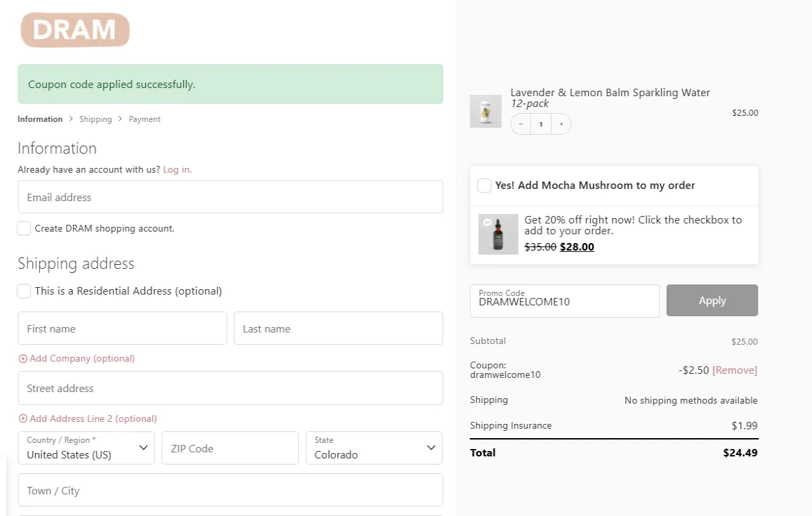Click the plus icon beside Add Address Line 2

point(23,419)
